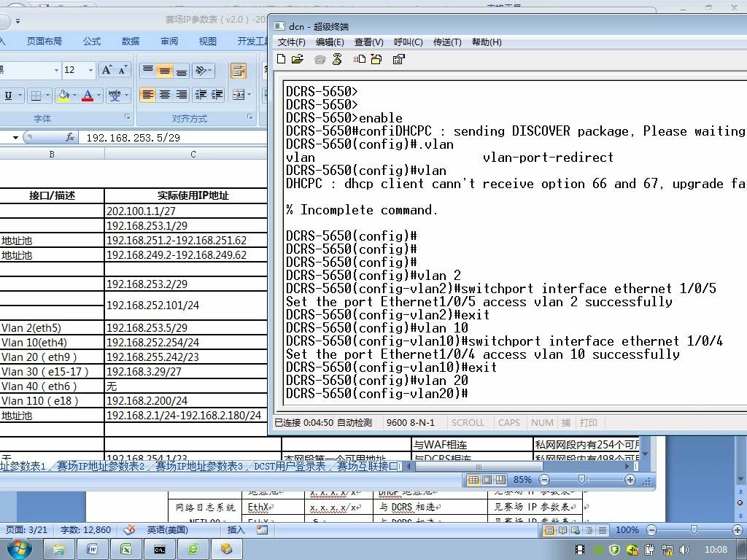The height and width of the screenshot is (560, 747).
Task: Apply yellow fill color bucket in Excel
Action: 64,96
